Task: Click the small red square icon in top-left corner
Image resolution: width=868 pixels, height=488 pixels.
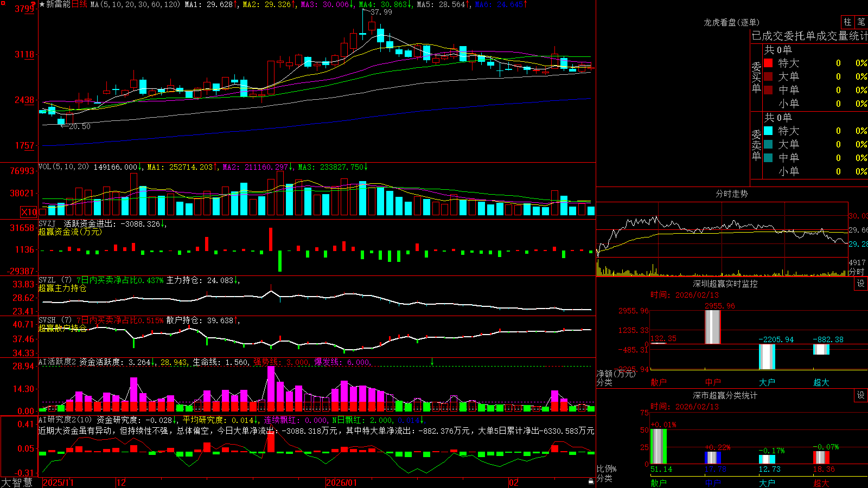Action: (3, 3)
